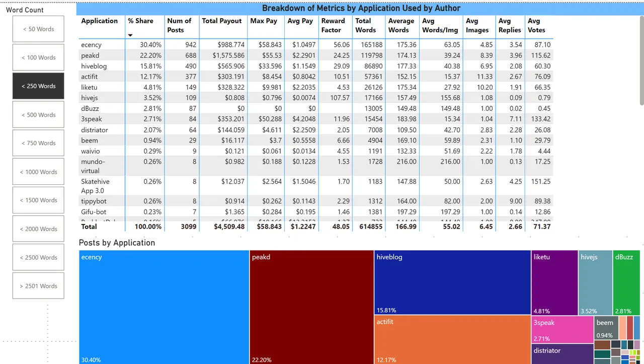Click the 107.57 reward factor cell
Viewport: 644px width, 364px height.
(x=339, y=98)
